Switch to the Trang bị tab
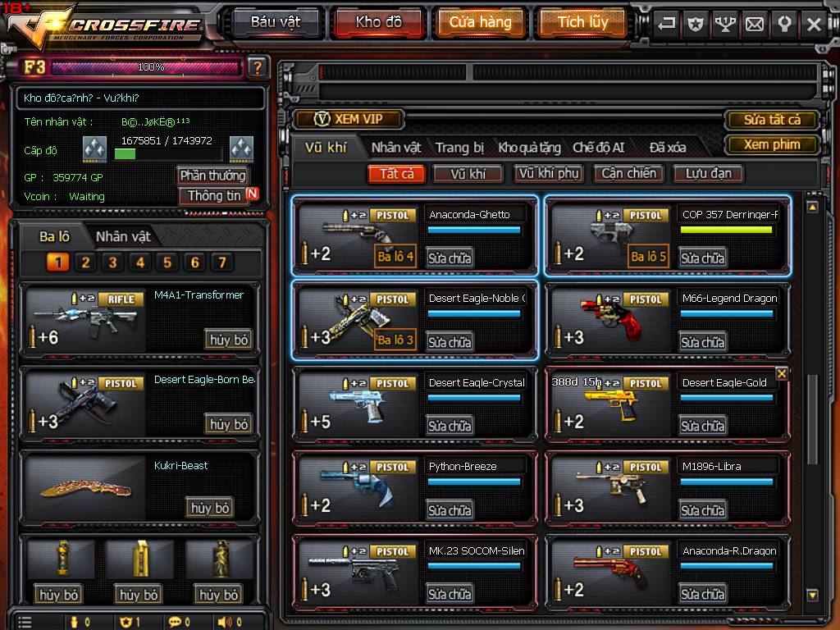The height and width of the screenshot is (630, 840). (x=459, y=148)
